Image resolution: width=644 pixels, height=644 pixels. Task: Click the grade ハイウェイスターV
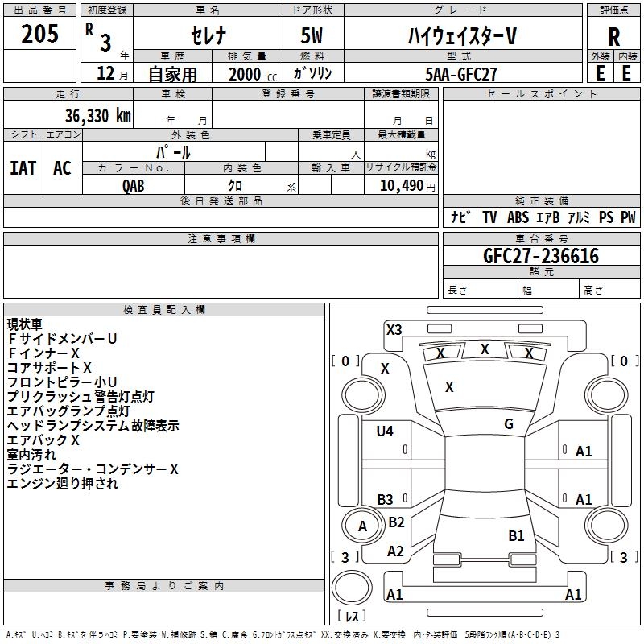pyautogui.click(x=462, y=35)
